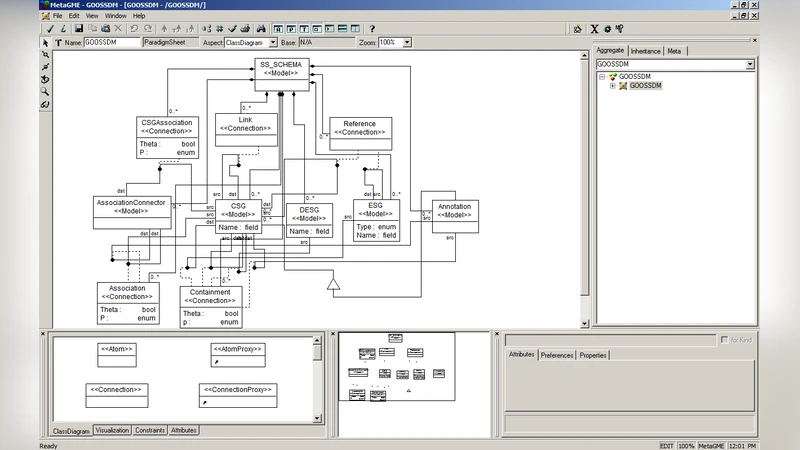Click the Undo arrow icon

click(x=134, y=29)
